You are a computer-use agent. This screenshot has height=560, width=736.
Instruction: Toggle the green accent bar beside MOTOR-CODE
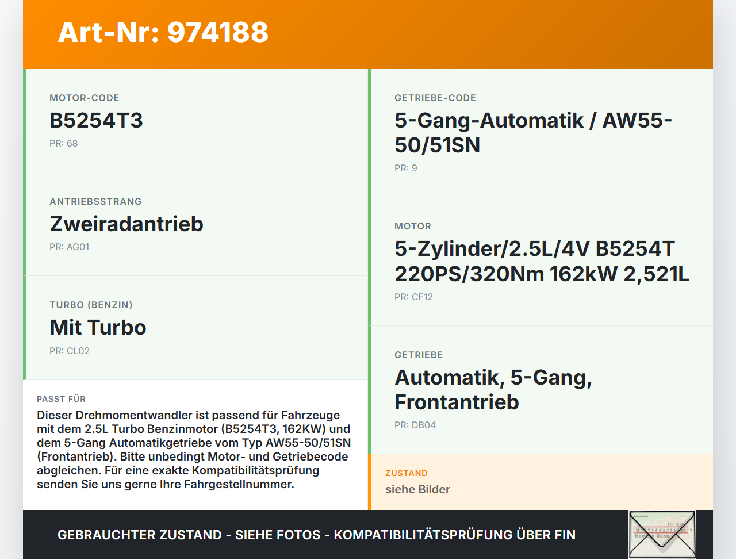tap(24, 120)
